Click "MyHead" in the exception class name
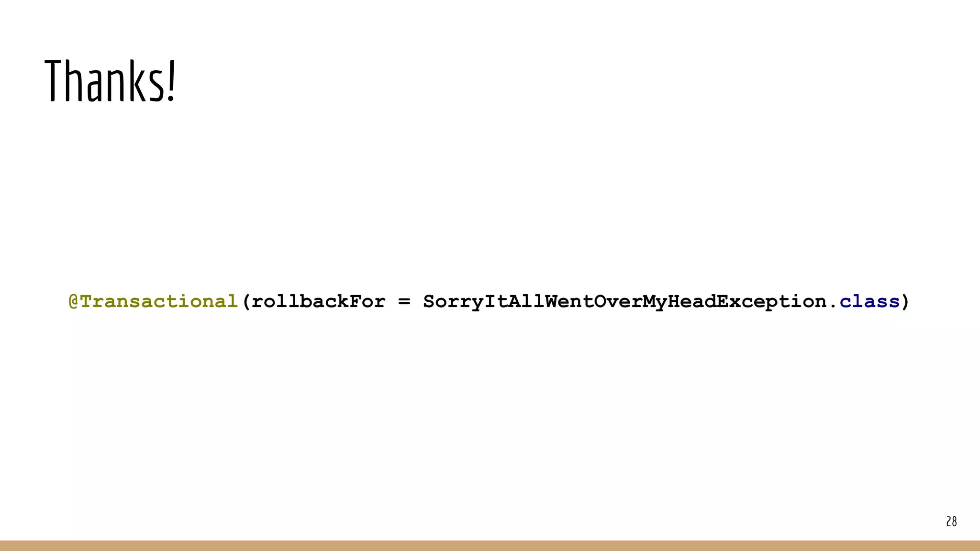Screen dimensions: 980x551 (679, 302)
